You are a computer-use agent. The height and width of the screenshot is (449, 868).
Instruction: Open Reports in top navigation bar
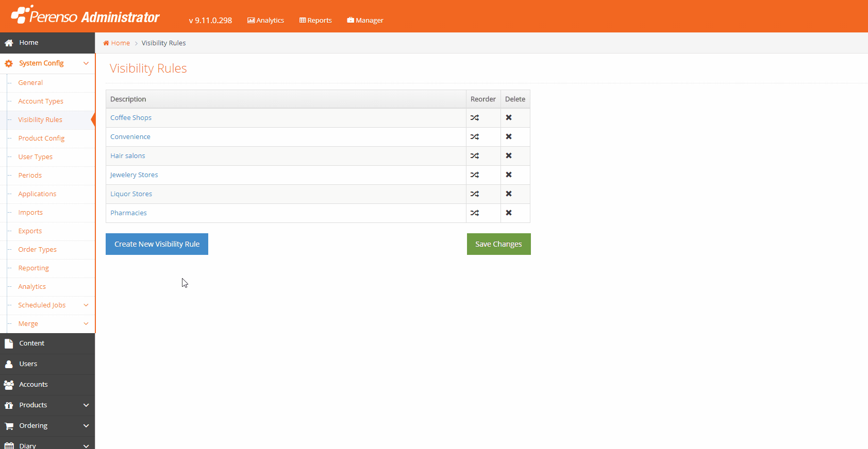point(315,21)
